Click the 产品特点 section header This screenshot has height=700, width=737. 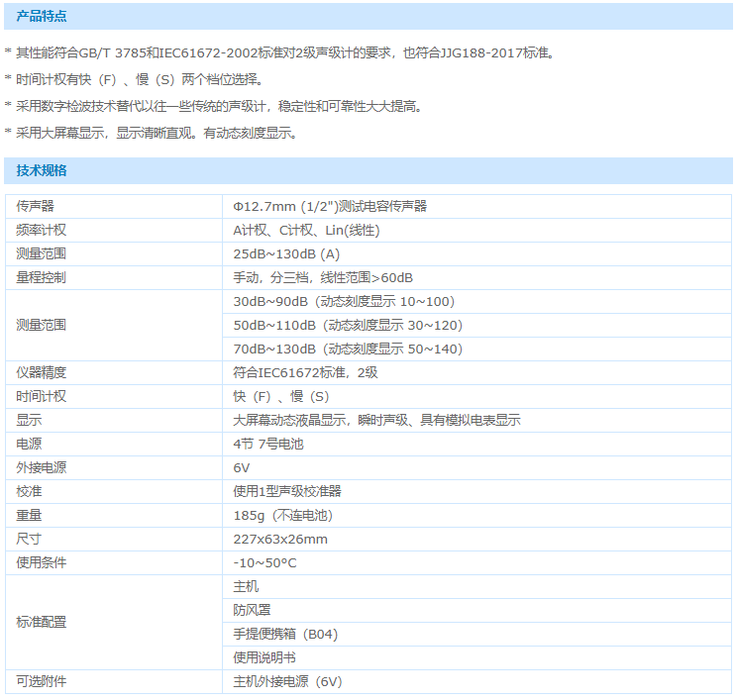[41, 16]
